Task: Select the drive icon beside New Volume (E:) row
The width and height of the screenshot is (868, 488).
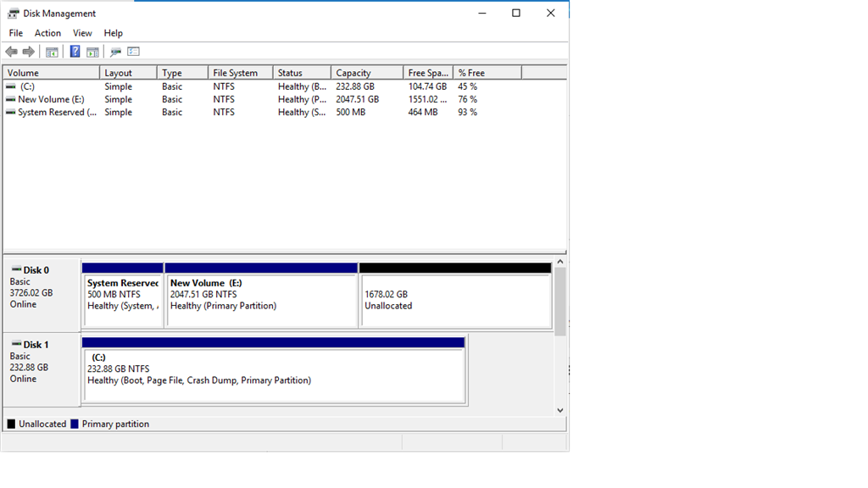Action: (10, 99)
